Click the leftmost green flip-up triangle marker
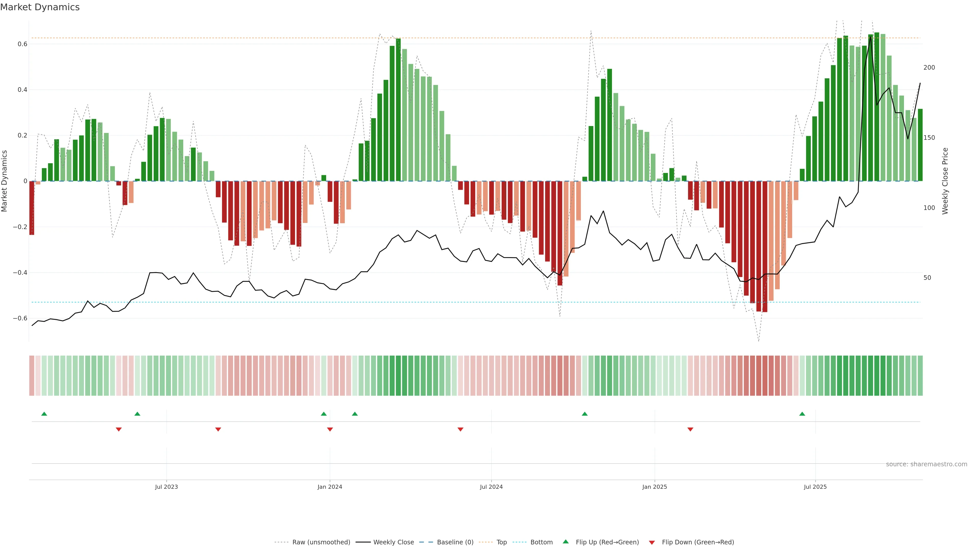Viewport: 980px width, 551px height. click(x=44, y=414)
